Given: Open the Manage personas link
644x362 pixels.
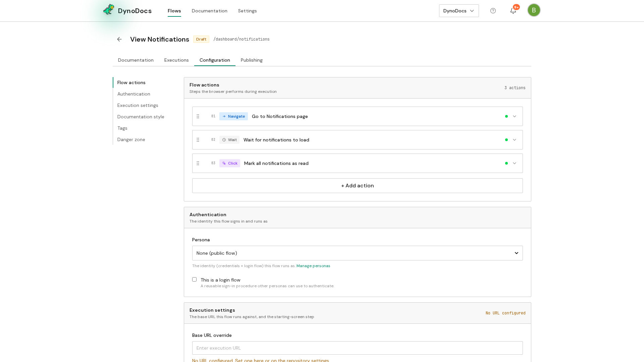Looking at the screenshot, I should pos(313,266).
